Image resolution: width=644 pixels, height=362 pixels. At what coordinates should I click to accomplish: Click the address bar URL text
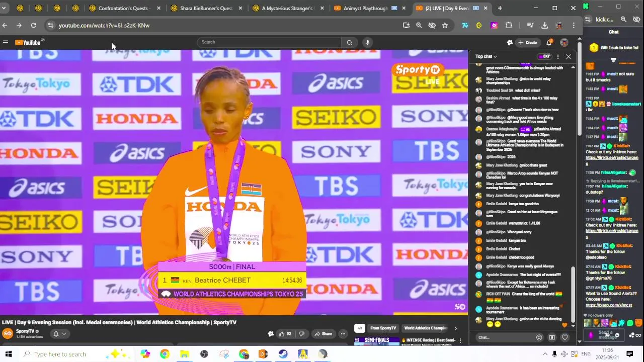pyautogui.click(x=104, y=25)
